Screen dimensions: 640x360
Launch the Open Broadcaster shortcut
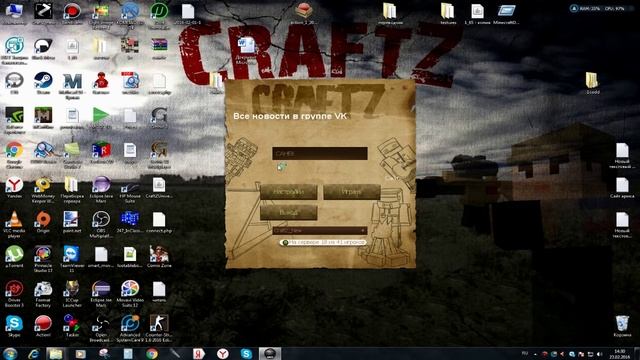coord(101,329)
